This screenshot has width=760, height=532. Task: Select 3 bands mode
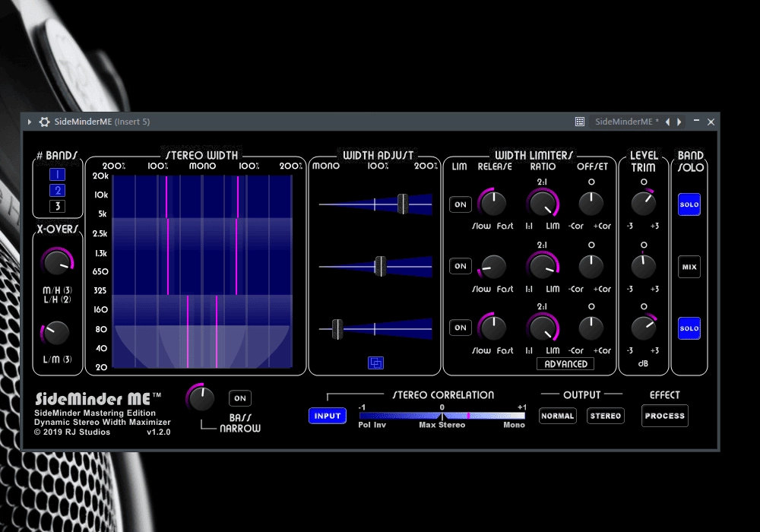tap(57, 207)
